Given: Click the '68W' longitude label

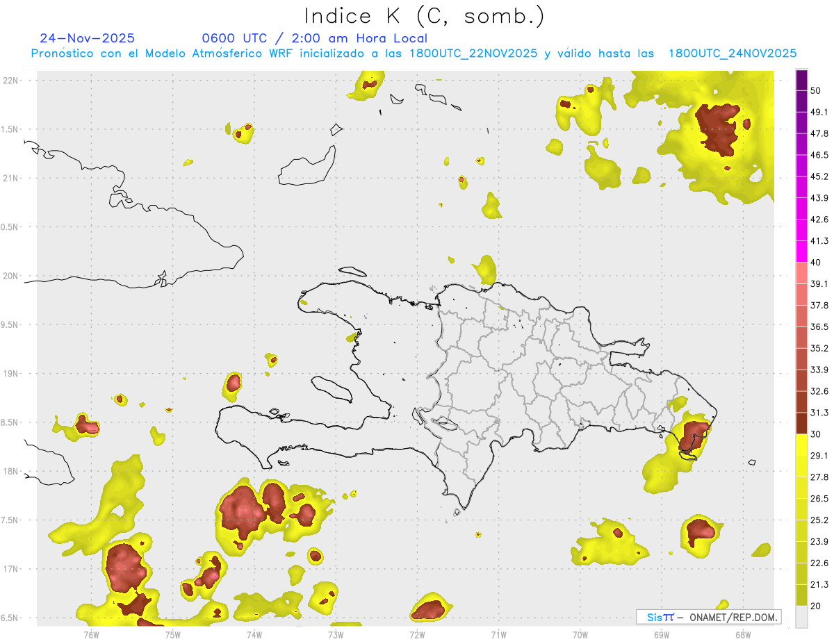Looking at the screenshot, I should pyautogui.click(x=742, y=634).
